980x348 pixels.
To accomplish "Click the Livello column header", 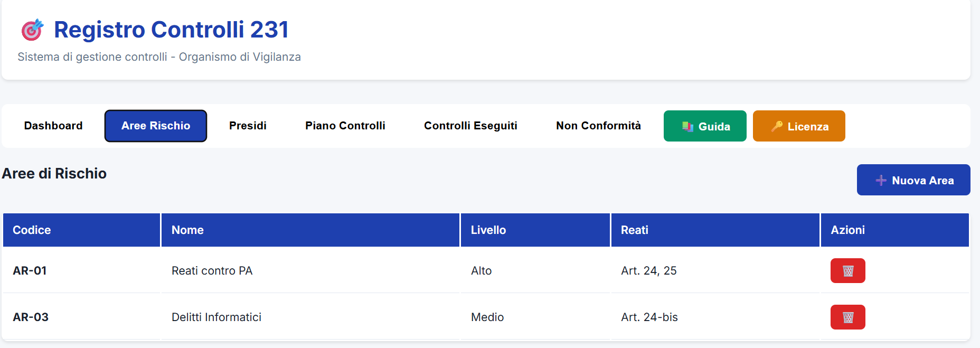I will (488, 230).
